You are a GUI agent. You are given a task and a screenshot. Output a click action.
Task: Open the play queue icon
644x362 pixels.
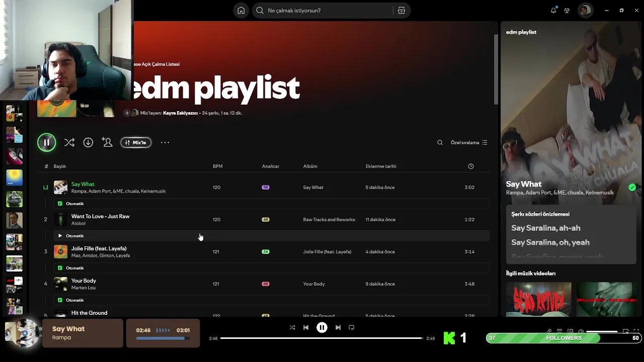(x=559, y=331)
